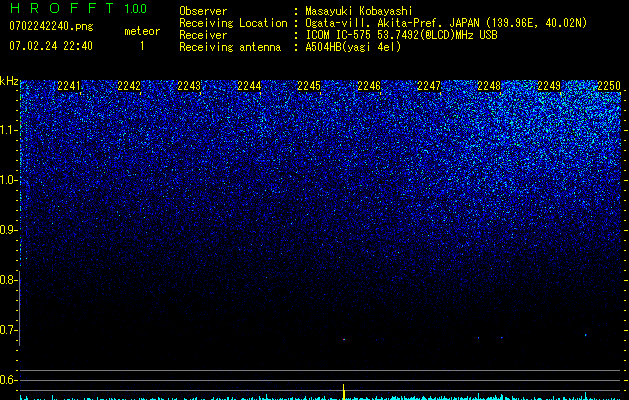Click the meteor count value 1
Screen dimensions: 629x400
[x=142, y=46]
